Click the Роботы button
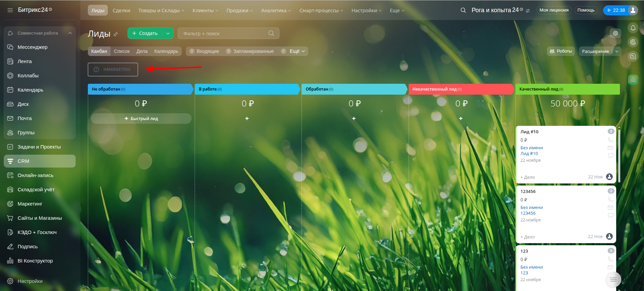Image resolution: width=644 pixels, height=291 pixels. tap(561, 51)
